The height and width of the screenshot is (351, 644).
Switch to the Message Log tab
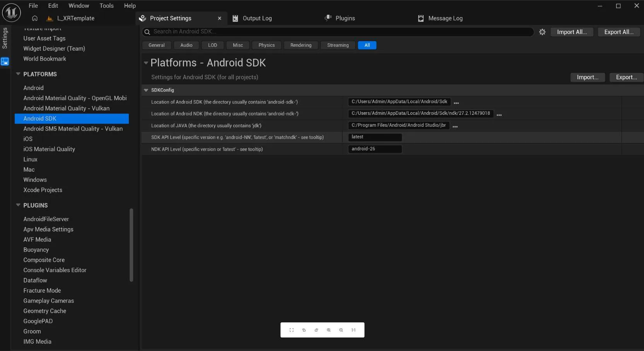tap(446, 18)
